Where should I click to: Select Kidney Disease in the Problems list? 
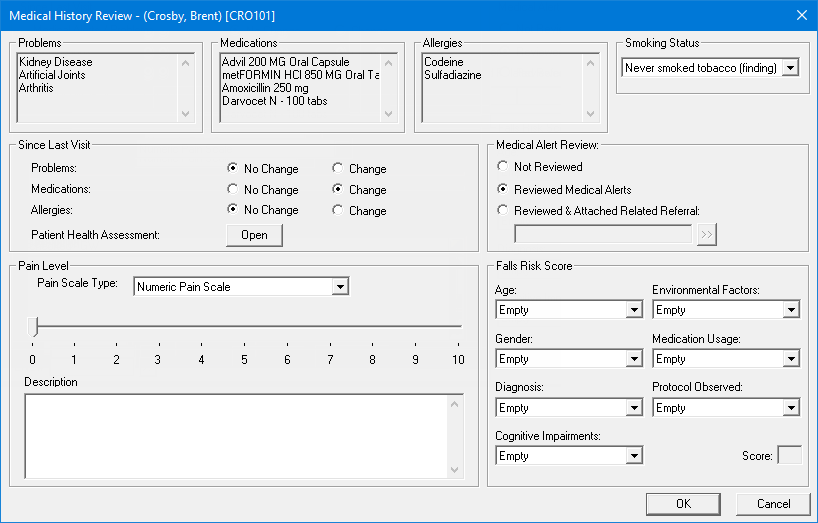pyautogui.click(x=55, y=62)
